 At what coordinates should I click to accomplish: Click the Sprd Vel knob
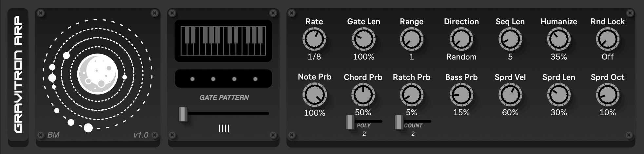tap(510, 95)
